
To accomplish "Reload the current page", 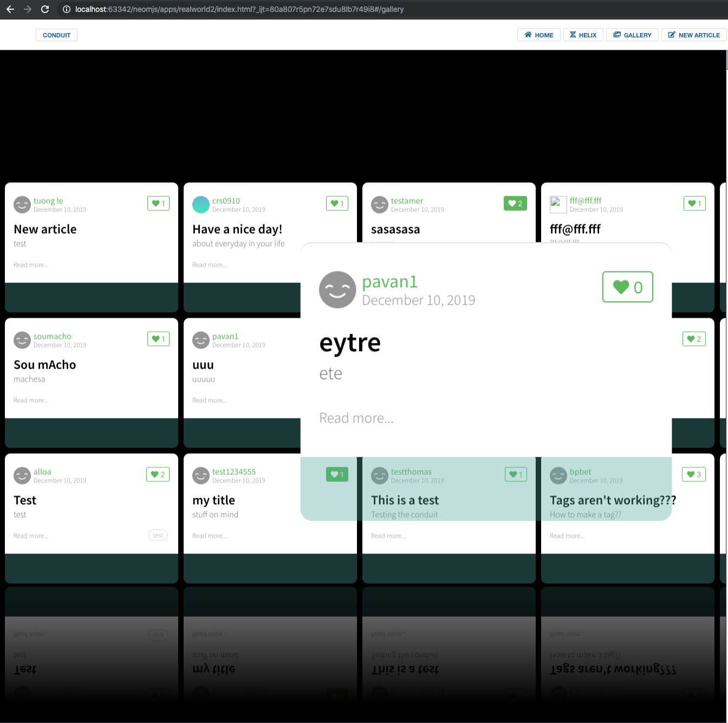I will coord(45,9).
